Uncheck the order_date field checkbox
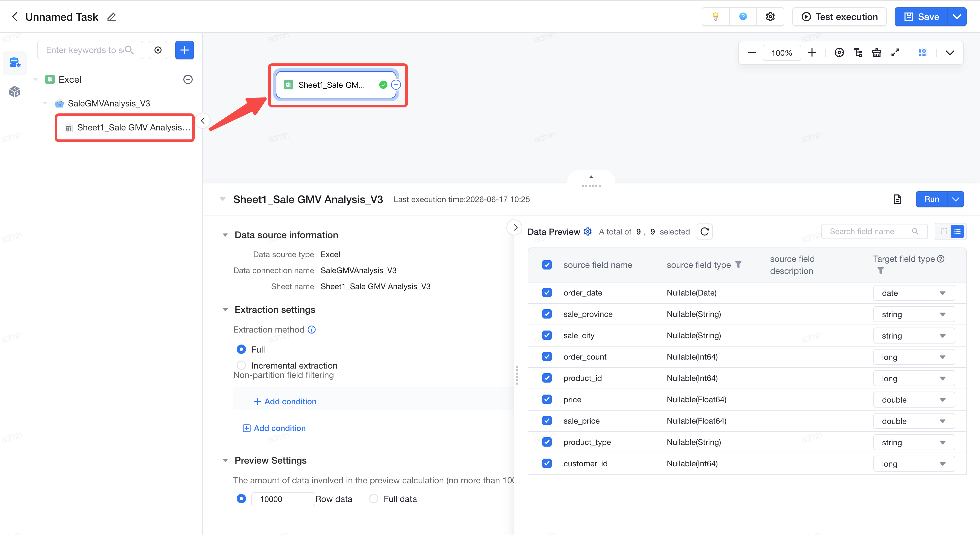This screenshot has height=535, width=980. coord(547,293)
